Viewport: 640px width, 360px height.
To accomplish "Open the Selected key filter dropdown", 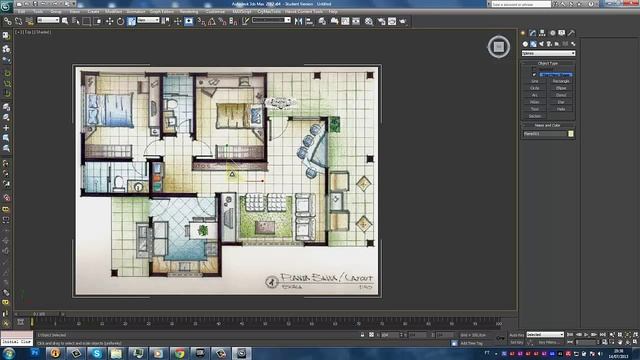I will [x=545, y=335].
